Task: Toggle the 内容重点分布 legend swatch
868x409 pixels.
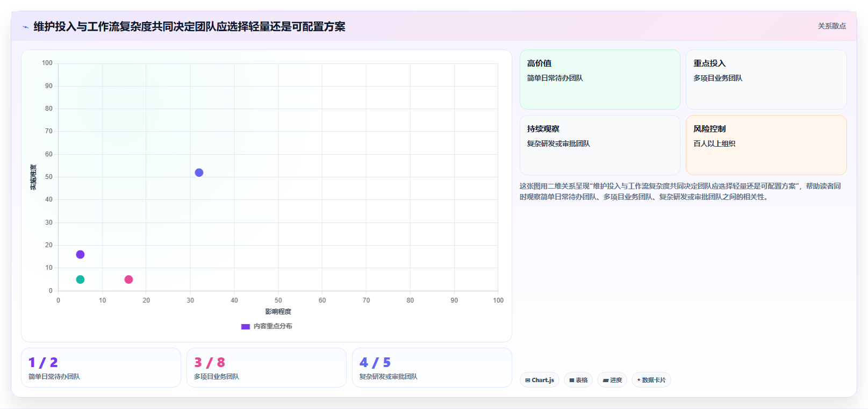Action: [x=246, y=326]
